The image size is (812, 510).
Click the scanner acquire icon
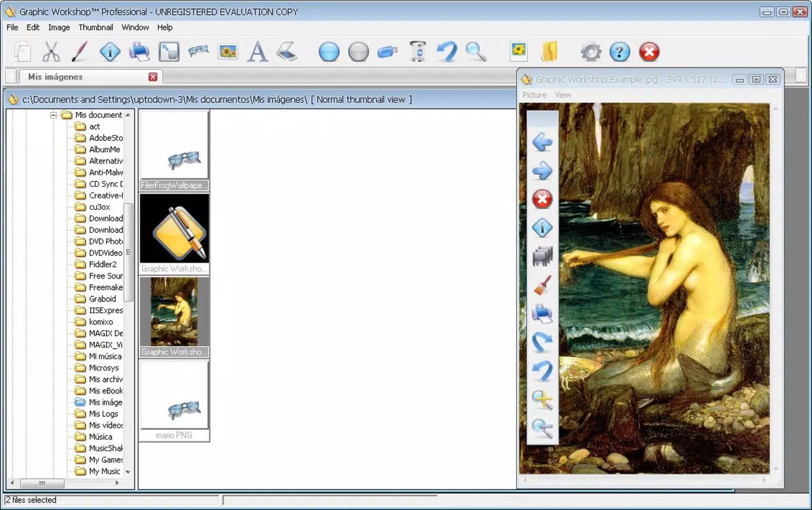click(287, 52)
